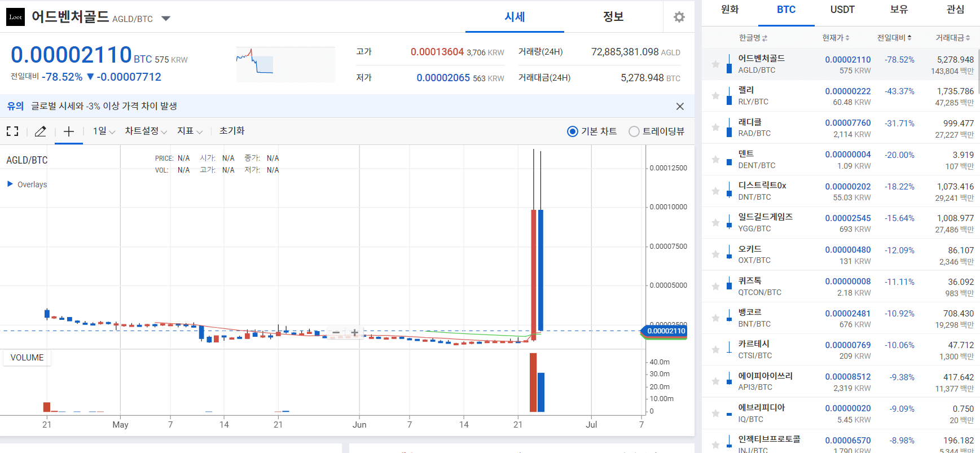This screenshot has height=453, width=980.
Task: Click the mini price chart thumbnail
Action: (285, 64)
